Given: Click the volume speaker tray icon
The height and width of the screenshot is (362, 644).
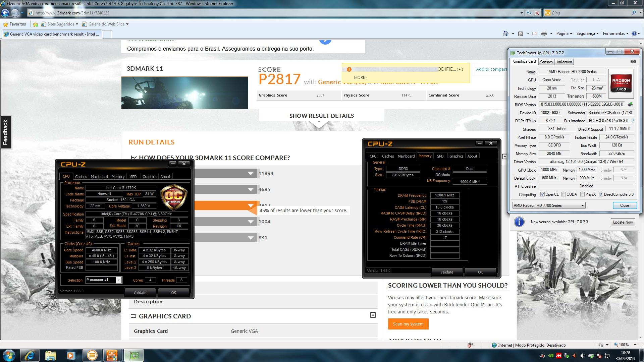Looking at the screenshot, I should (x=583, y=356).
